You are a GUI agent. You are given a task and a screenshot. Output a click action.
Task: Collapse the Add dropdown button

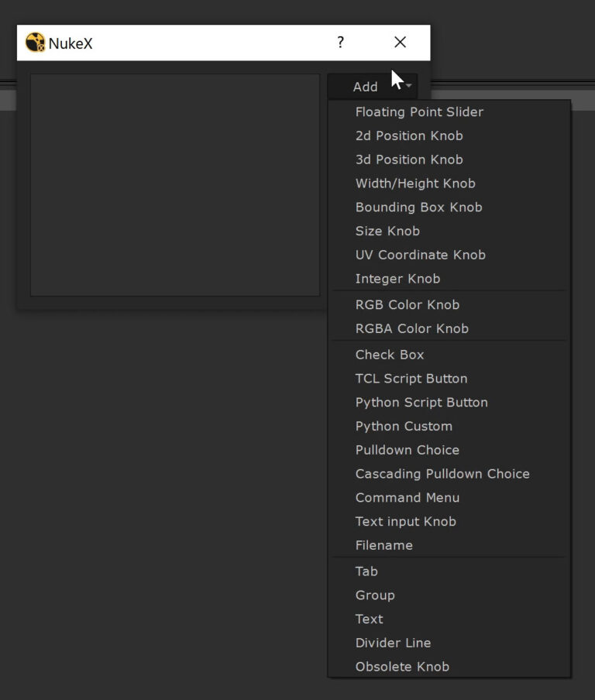372,87
